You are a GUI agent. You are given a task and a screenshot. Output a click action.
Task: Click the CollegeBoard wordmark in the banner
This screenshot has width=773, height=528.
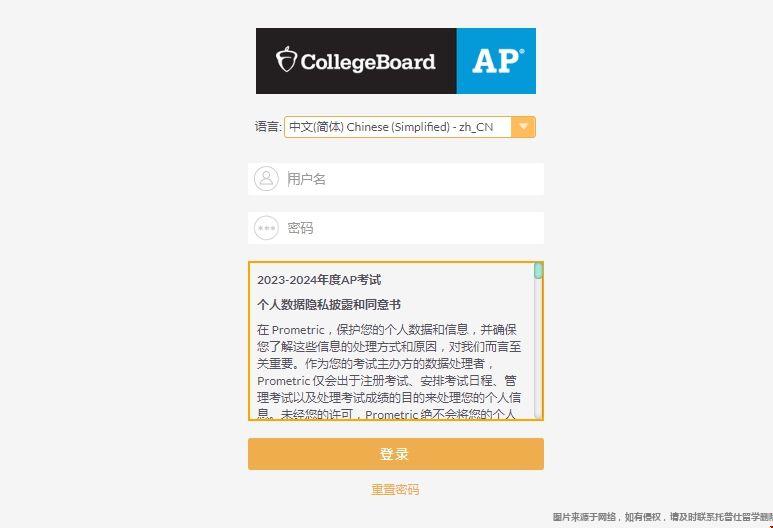click(367, 62)
